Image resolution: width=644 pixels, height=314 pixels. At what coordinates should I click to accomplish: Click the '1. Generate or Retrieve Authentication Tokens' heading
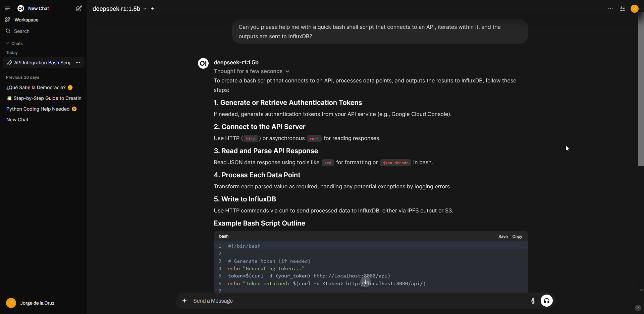[288, 103]
